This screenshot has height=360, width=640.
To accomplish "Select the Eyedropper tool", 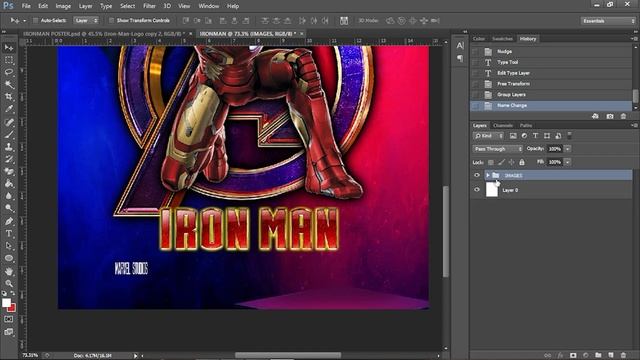I will (x=9, y=109).
